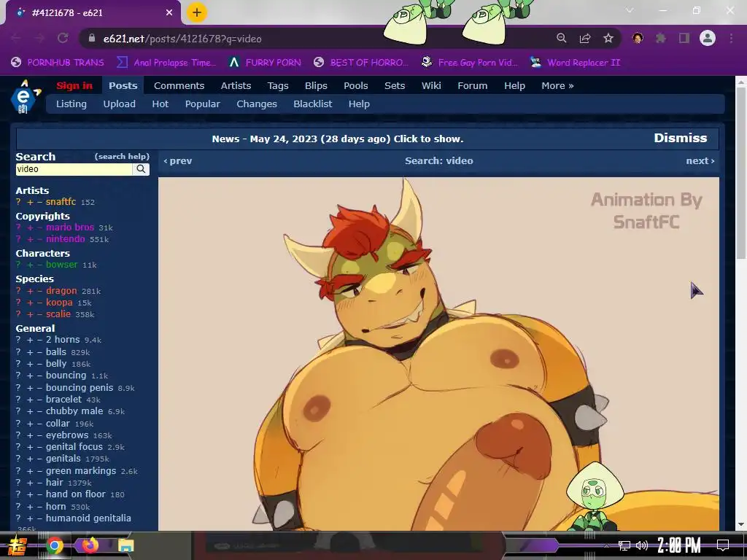747x560 pixels.
Task: Dismiss the news banner
Action: pos(681,138)
